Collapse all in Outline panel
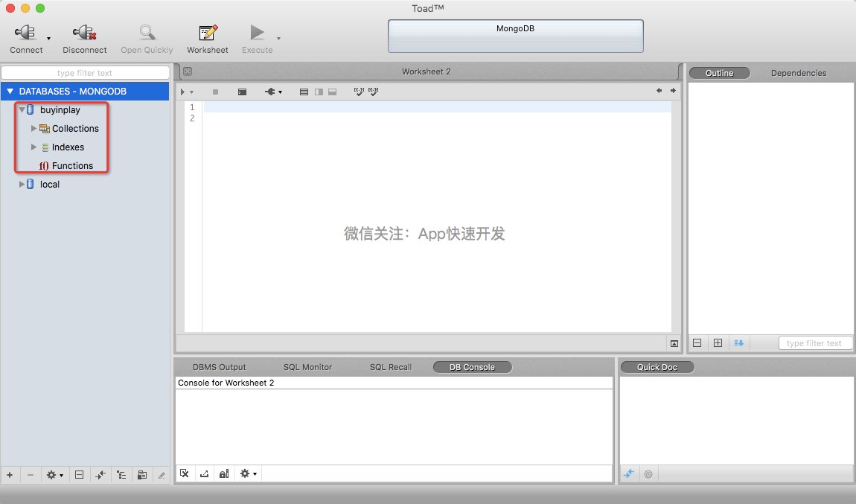This screenshot has width=856, height=504. pos(697,343)
